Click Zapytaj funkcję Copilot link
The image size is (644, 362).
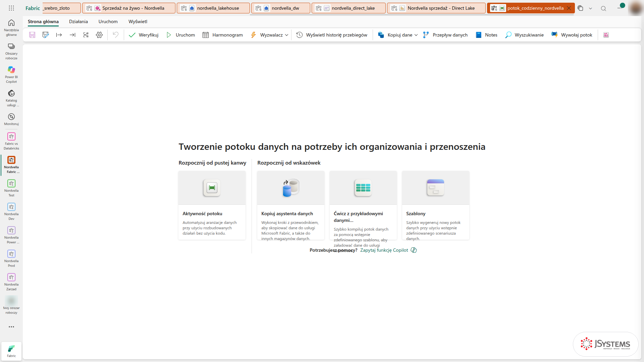(x=388, y=250)
